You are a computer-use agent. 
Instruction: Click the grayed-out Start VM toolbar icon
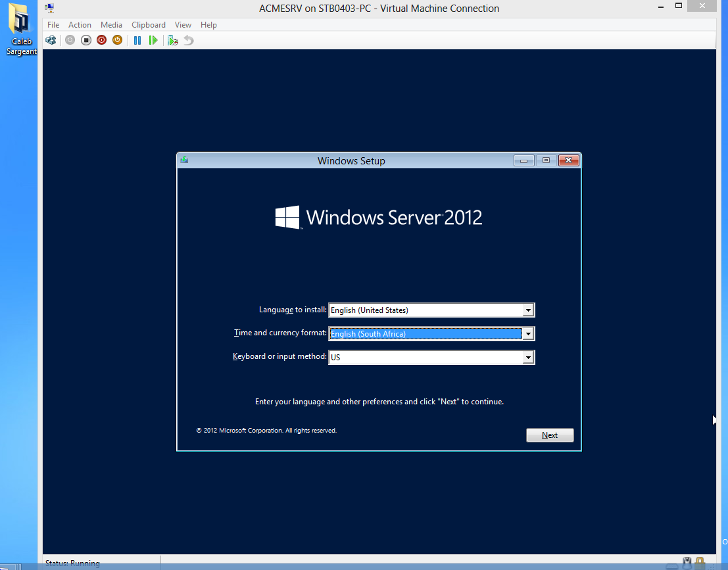70,40
